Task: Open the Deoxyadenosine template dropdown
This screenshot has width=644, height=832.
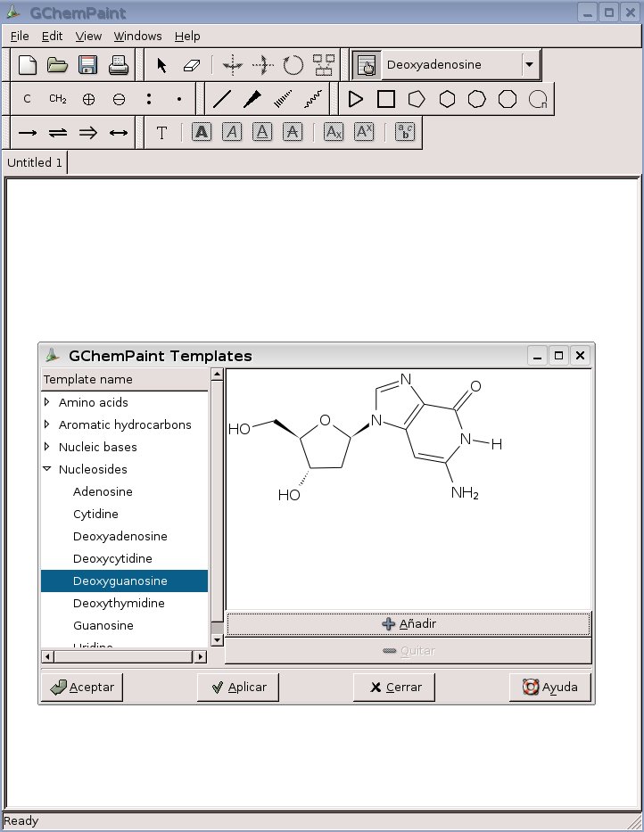Action: coord(531,65)
